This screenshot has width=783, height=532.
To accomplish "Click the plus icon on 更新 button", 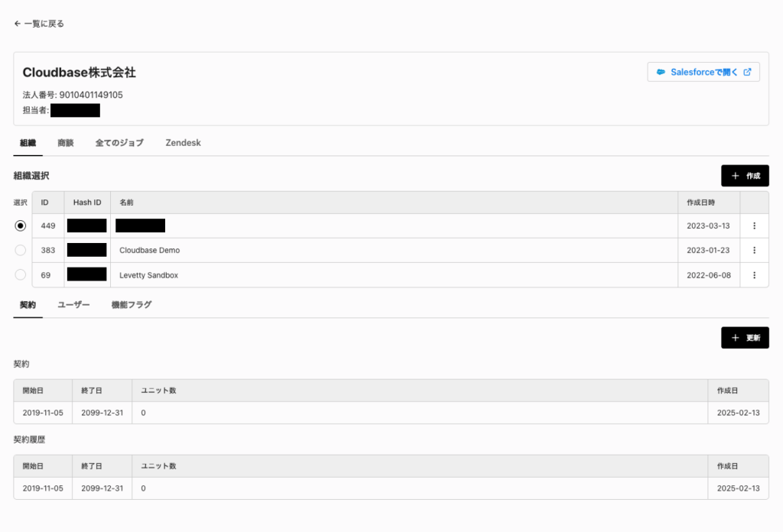I will [735, 338].
